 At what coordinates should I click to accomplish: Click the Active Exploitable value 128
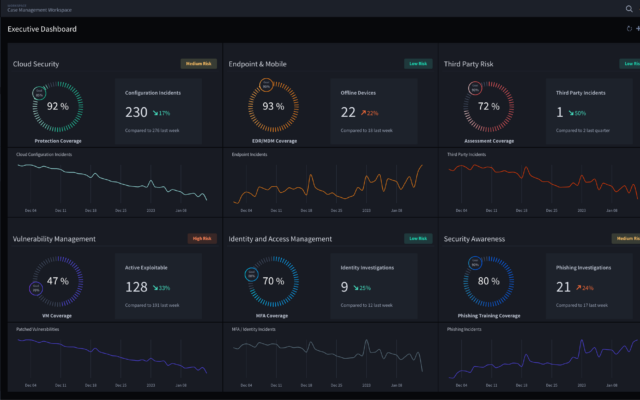point(136,287)
